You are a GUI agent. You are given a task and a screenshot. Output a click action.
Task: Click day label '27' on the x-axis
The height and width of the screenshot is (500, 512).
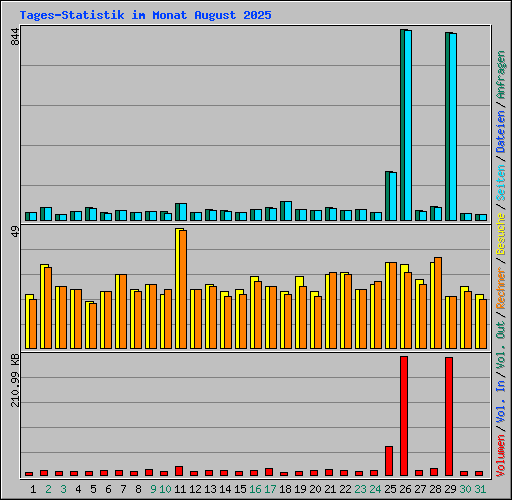click(x=420, y=489)
